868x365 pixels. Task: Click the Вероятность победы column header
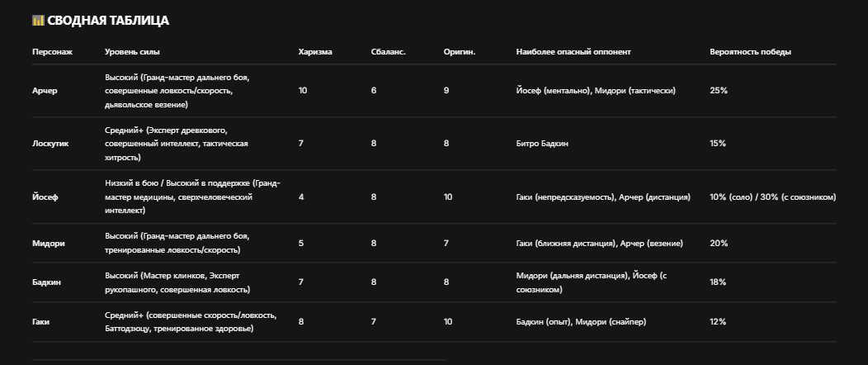coord(751,52)
